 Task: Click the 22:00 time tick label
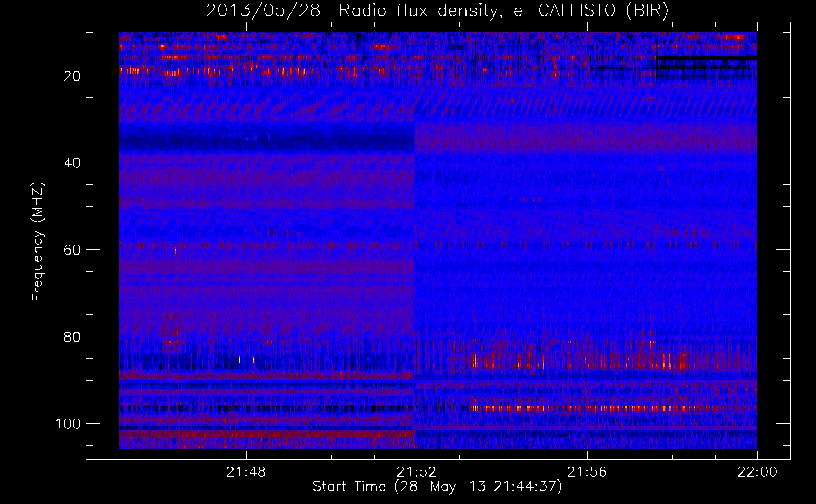coord(757,472)
